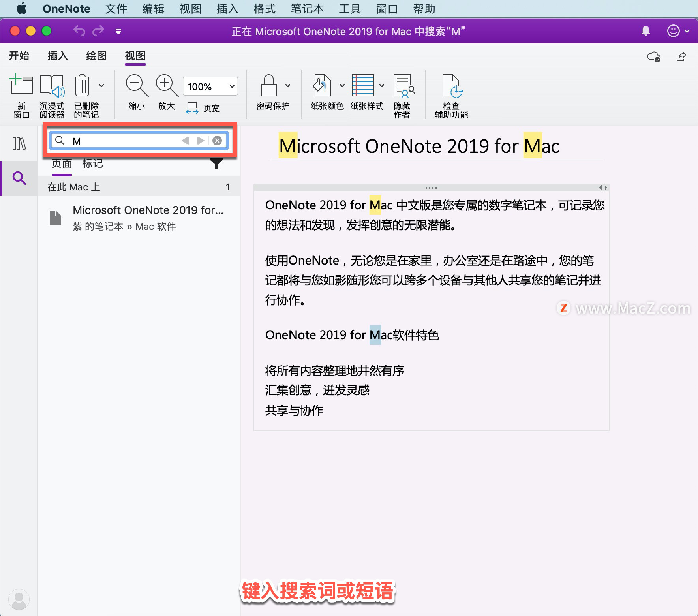This screenshot has height=616, width=698.
Task: Click the purple search icon in sidebar
Action: click(19, 178)
